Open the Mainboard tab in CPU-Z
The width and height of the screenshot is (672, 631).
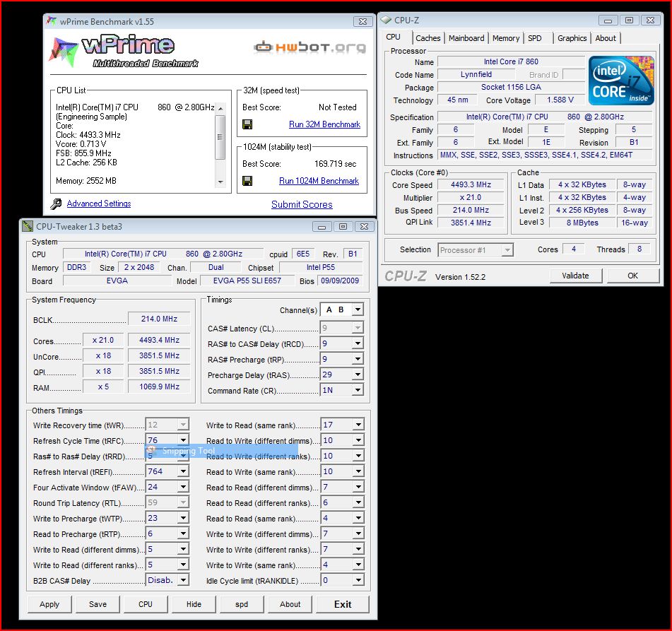[x=466, y=38]
